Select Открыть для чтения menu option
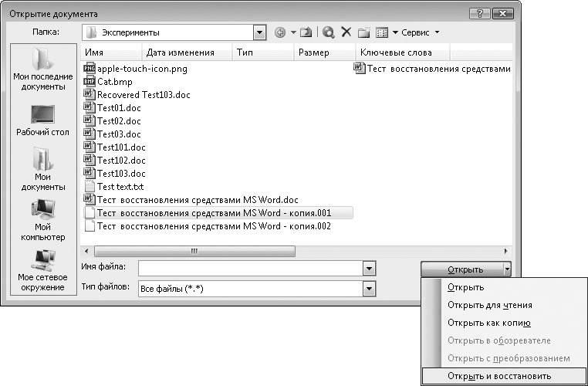Screen dimensions: 588x386 tap(489, 305)
